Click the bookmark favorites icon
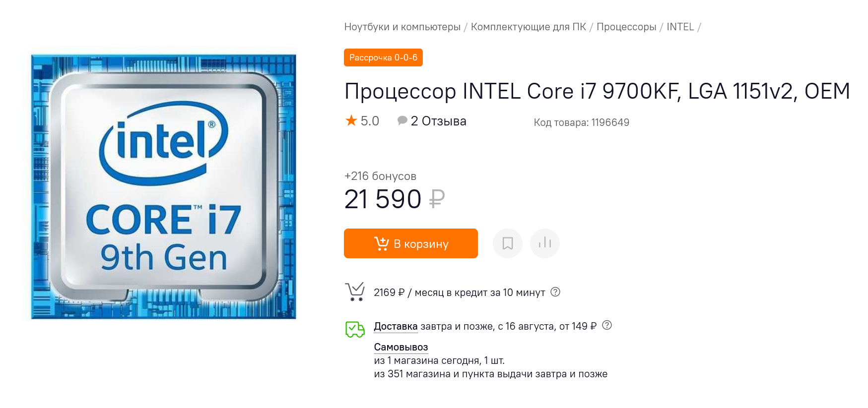The width and height of the screenshot is (868, 408). (507, 243)
